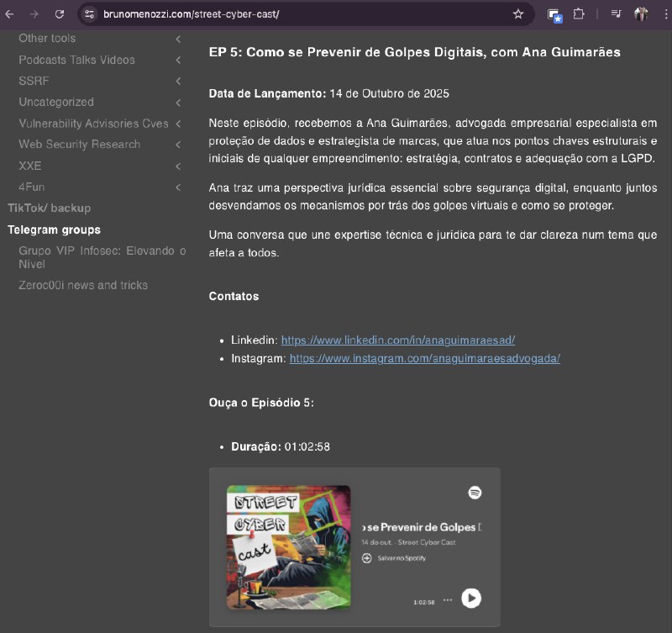This screenshot has height=633, width=672.
Task: Open the three-dot more options in player
Action: [448, 599]
